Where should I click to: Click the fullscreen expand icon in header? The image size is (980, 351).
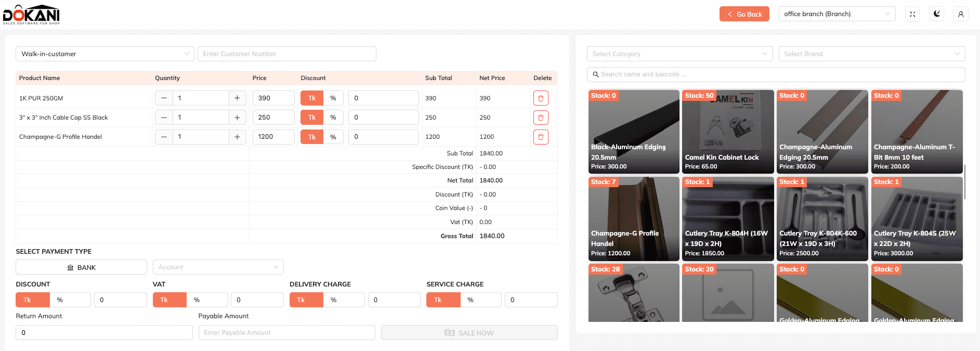(x=912, y=14)
